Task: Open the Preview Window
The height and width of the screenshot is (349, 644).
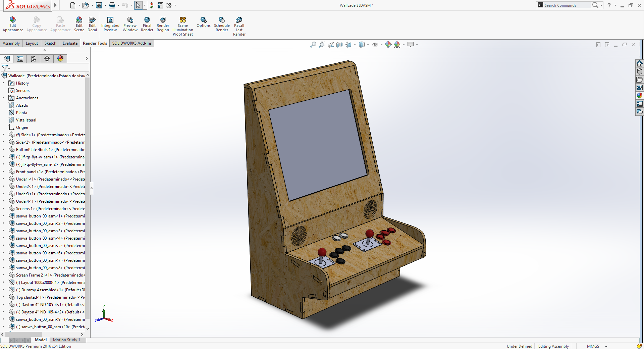Action: click(x=130, y=24)
